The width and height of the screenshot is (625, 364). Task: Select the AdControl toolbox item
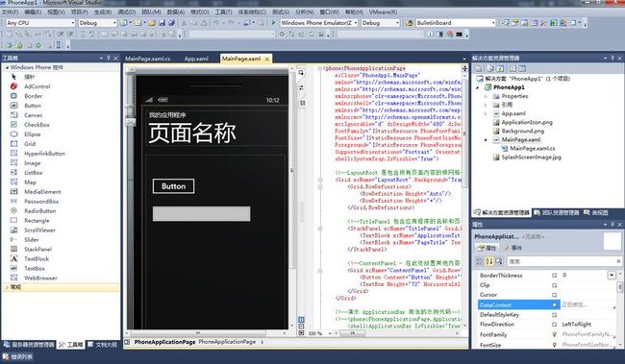37,86
